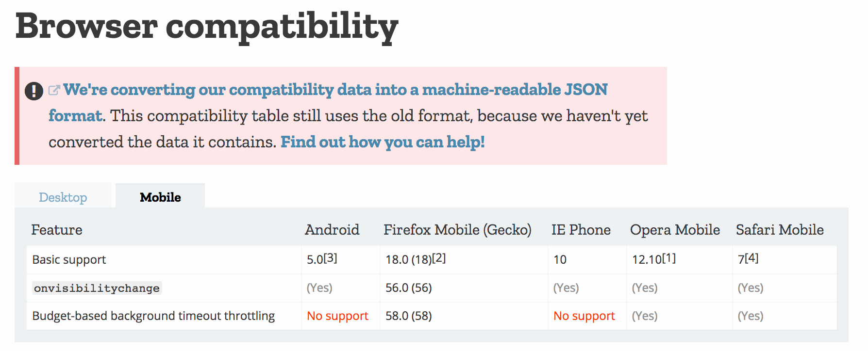Click the IE Phone column header
This screenshot has height=351, width=868.
pos(581,229)
